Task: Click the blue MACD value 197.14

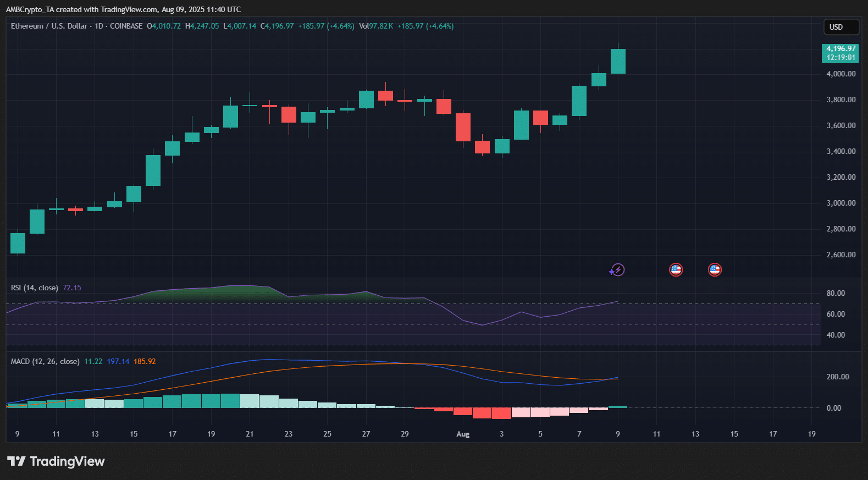Action: tap(118, 362)
